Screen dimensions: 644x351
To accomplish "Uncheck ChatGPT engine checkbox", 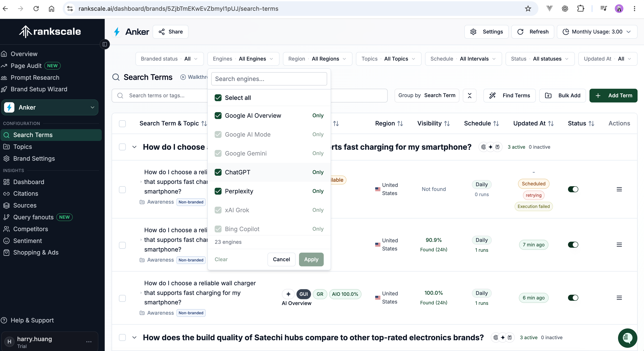I will point(218,172).
